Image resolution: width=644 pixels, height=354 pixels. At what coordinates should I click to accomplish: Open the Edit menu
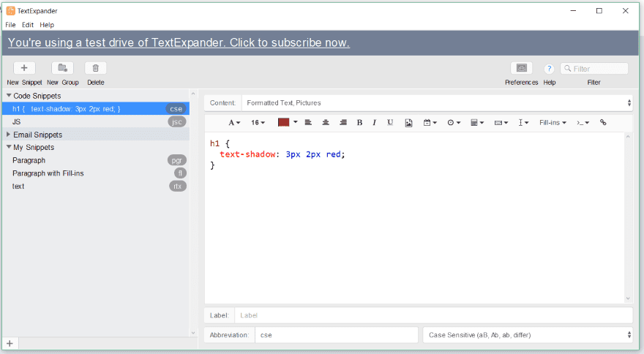[x=28, y=25]
